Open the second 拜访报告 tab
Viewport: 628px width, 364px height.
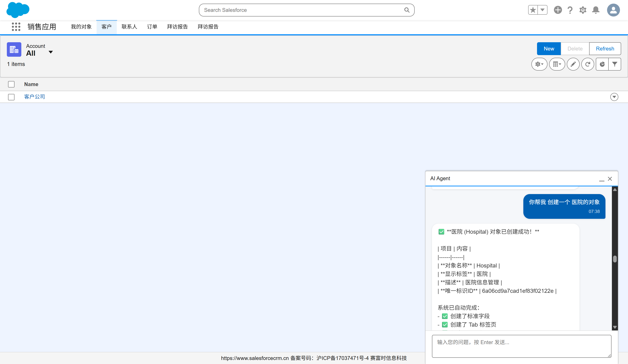coord(208,27)
